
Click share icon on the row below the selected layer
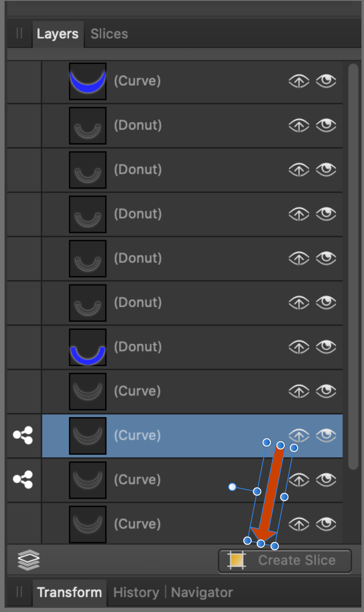tap(23, 480)
